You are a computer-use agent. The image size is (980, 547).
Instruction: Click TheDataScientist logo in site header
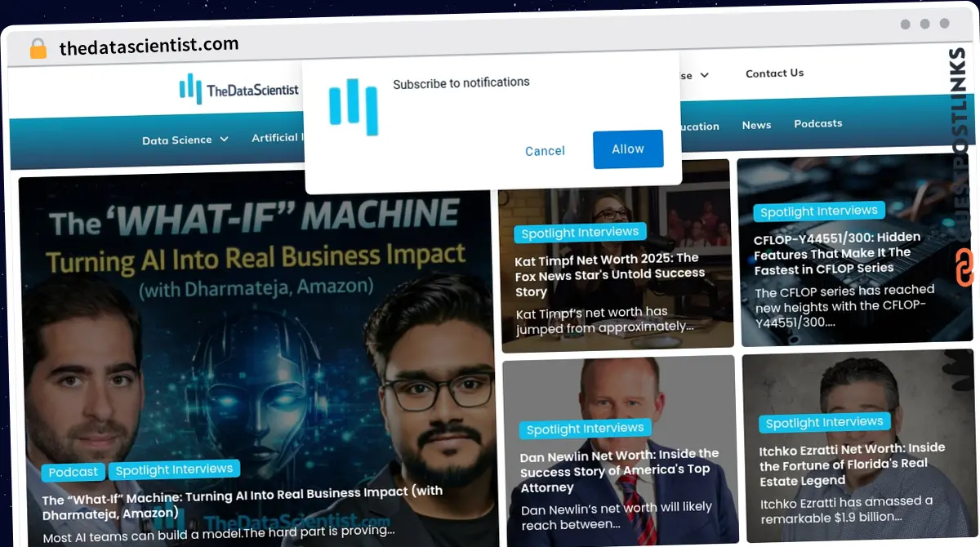point(238,89)
